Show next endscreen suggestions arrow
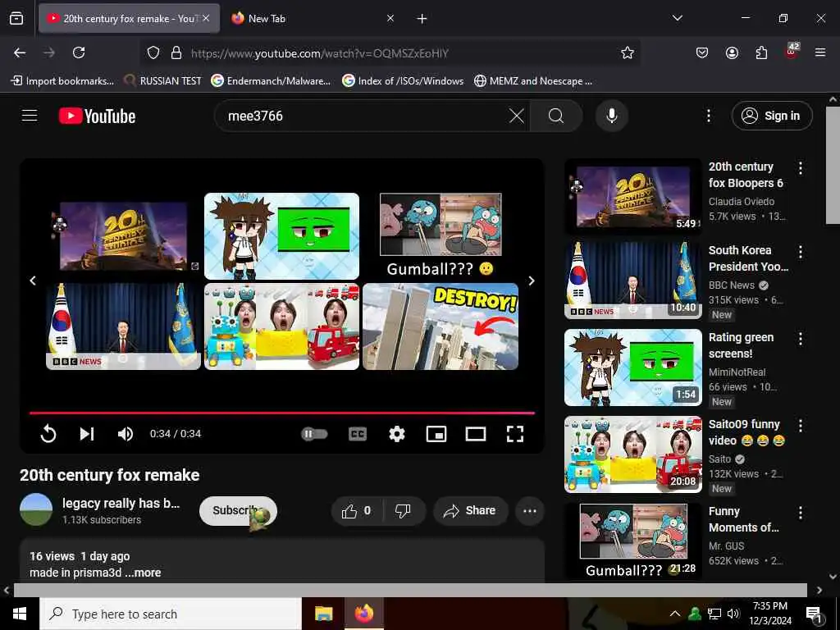840x630 pixels. 532,281
